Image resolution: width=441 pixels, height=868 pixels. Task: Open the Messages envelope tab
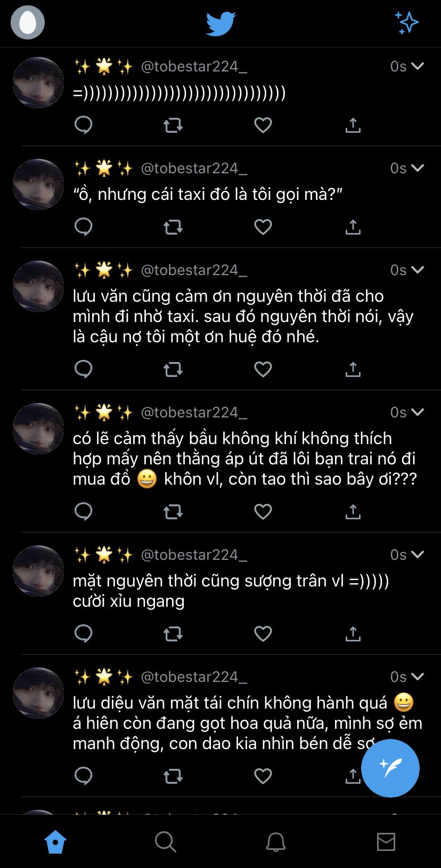click(386, 842)
